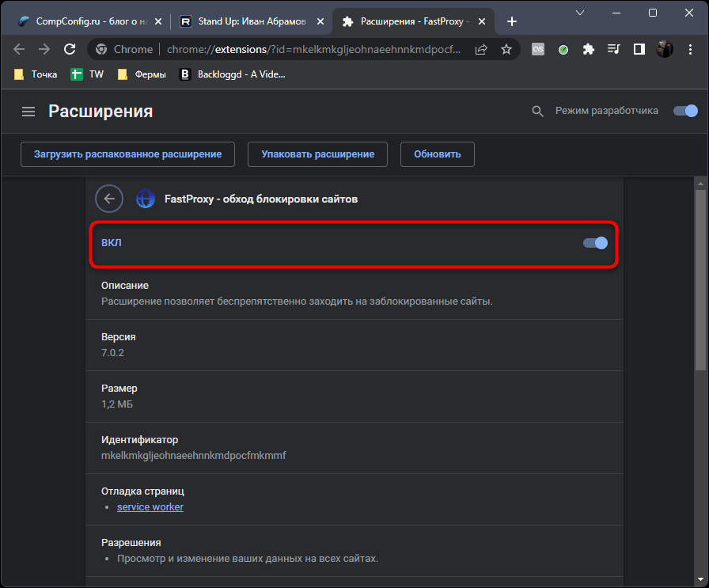Click the Разрешения permissions entry text
Screen dimensions: 709x588
pos(248,559)
